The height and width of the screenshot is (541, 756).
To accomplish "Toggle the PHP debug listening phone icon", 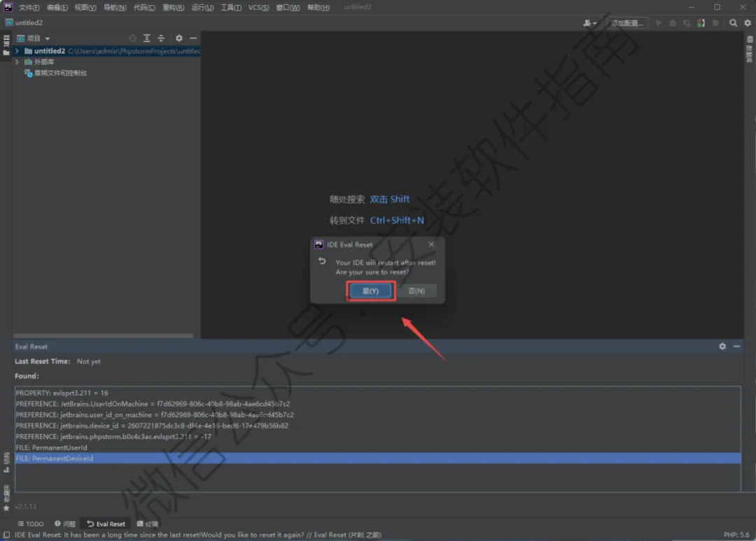I will coord(701,23).
